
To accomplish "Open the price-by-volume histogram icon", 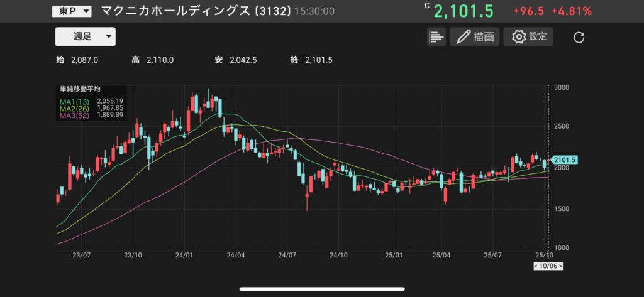I will click(x=436, y=37).
